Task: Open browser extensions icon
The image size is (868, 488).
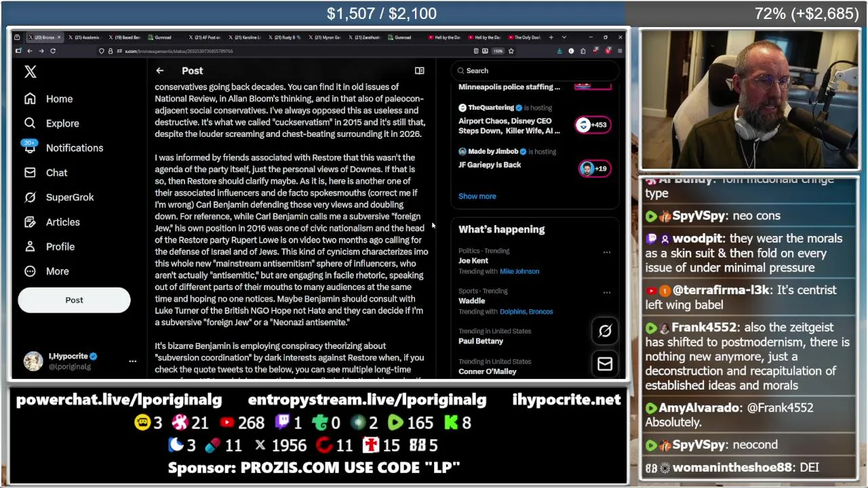Action: click(583, 51)
